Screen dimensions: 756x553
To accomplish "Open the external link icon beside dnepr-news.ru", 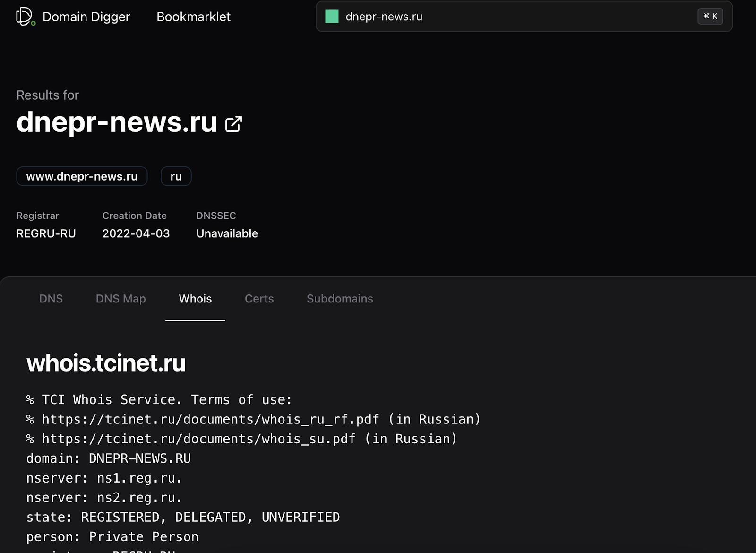I will point(233,124).
